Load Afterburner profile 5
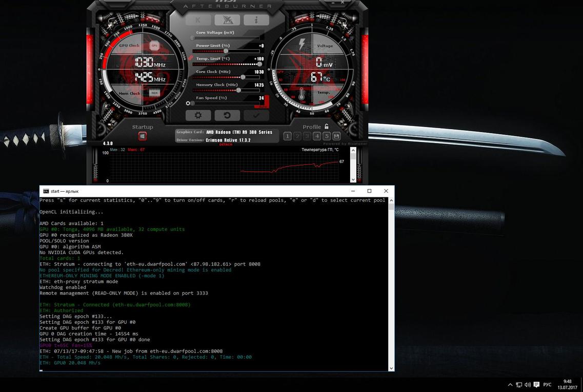Image resolution: width=583 pixels, height=392 pixels. (327, 136)
